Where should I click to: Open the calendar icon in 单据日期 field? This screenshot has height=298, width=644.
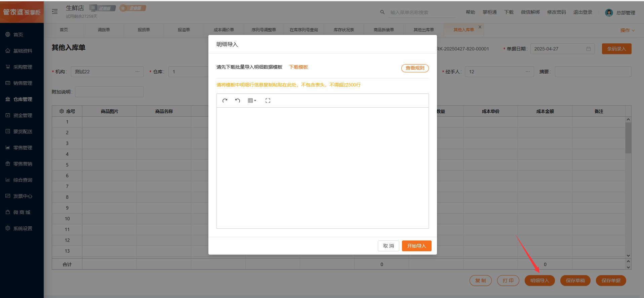(588, 49)
